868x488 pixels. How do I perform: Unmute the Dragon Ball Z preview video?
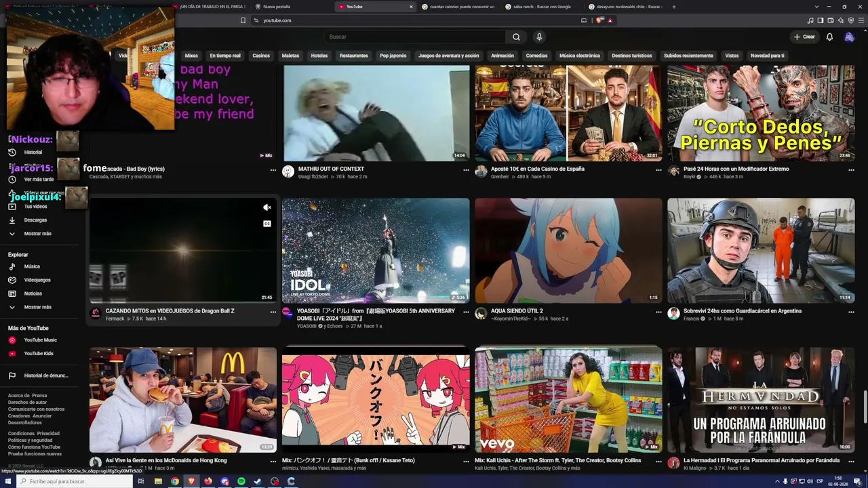(x=267, y=207)
